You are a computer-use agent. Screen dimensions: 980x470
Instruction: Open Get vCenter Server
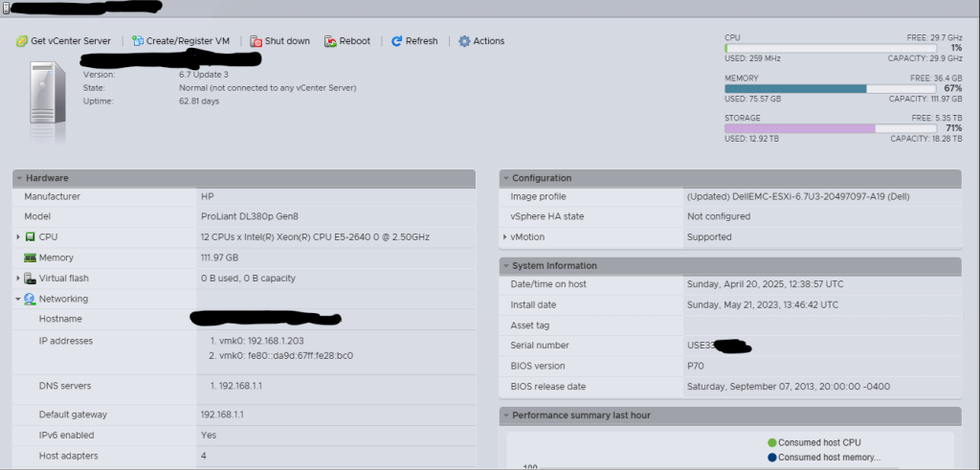[64, 41]
